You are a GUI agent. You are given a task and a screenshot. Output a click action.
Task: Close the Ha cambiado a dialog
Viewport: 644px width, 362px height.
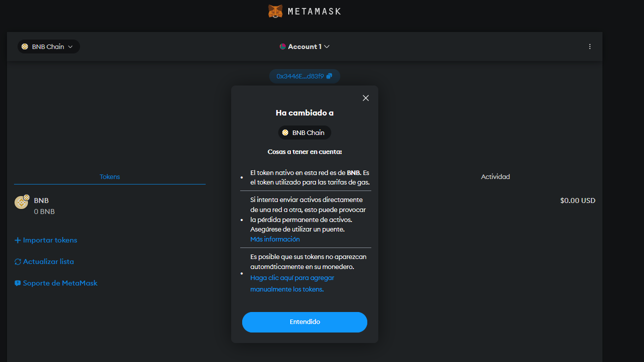pyautogui.click(x=366, y=98)
